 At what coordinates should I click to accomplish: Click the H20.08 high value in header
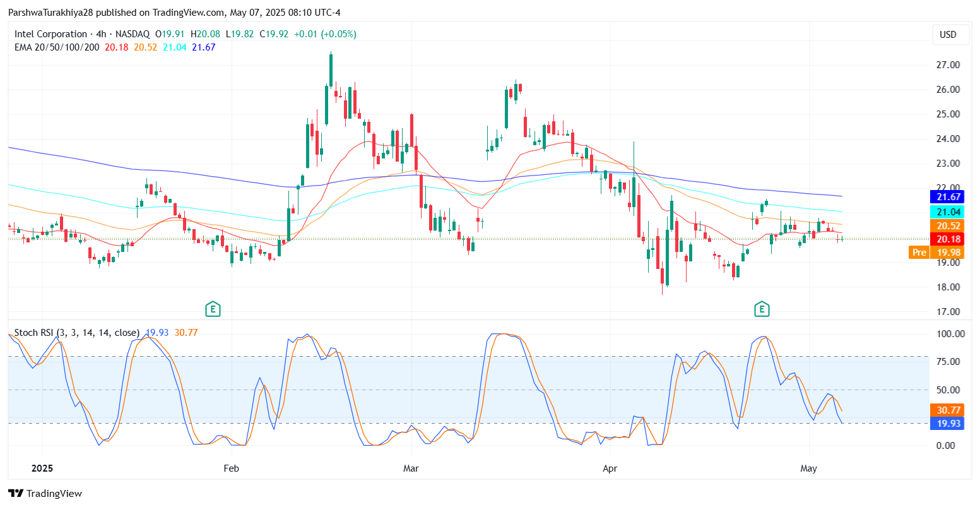(205, 34)
